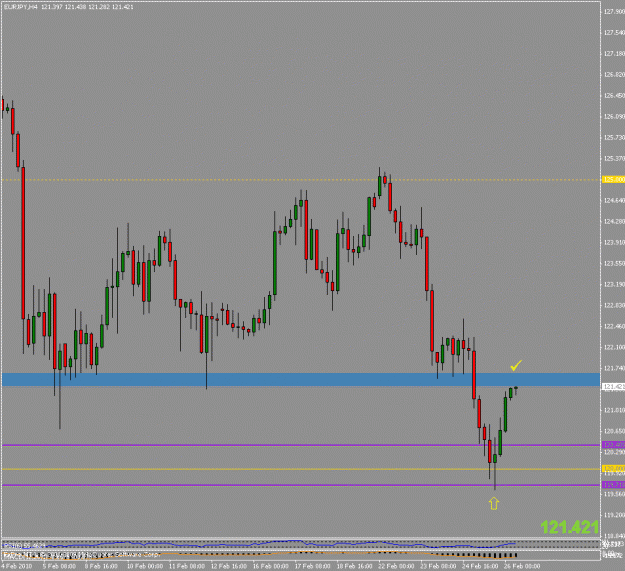Click the yellow 120.000 price label
The height and width of the screenshot is (571, 625).
(x=613, y=469)
